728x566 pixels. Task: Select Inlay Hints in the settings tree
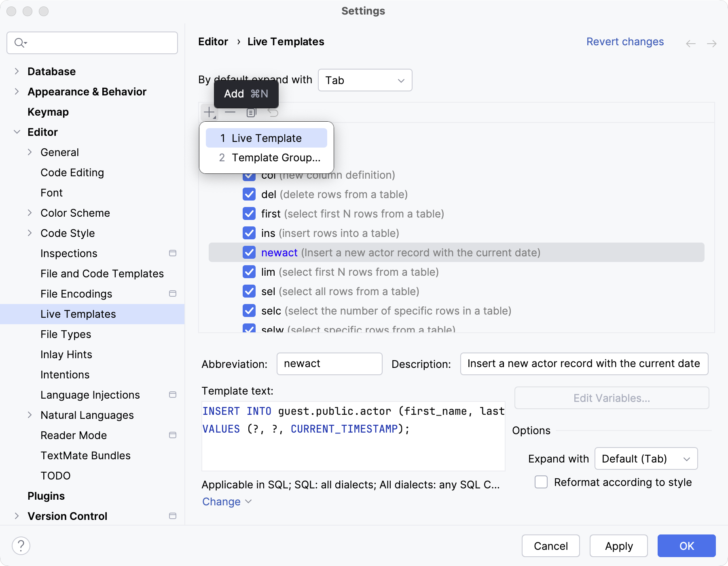click(66, 354)
